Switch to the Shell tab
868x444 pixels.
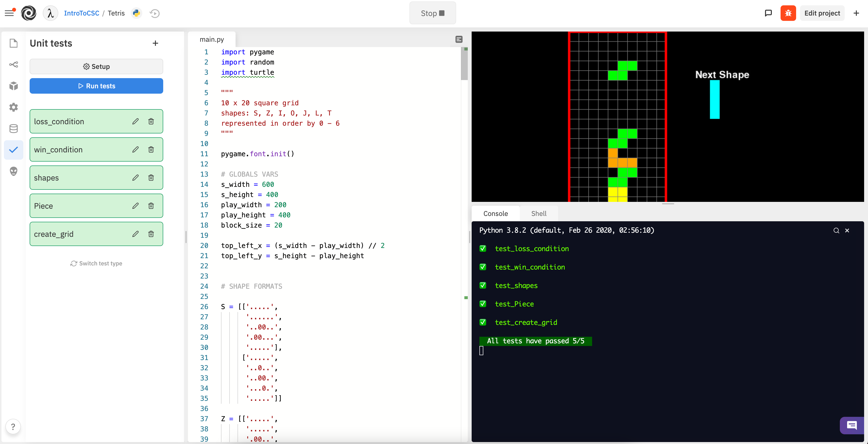pos(538,214)
